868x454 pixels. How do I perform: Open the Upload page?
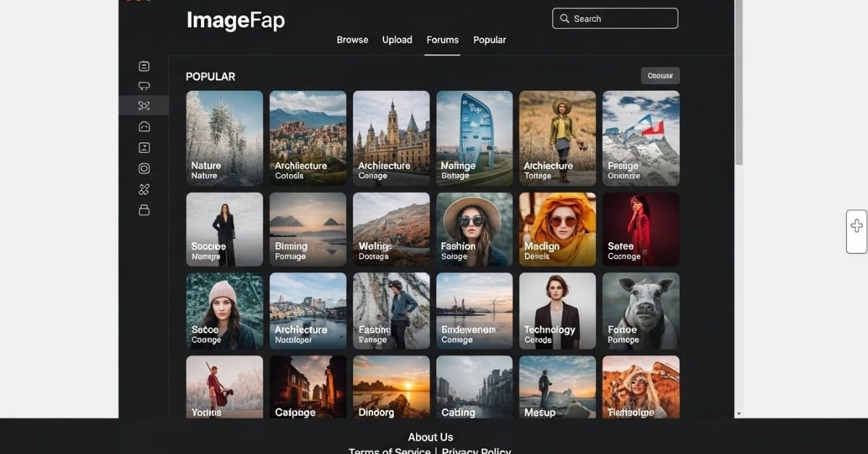tap(396, 40)
